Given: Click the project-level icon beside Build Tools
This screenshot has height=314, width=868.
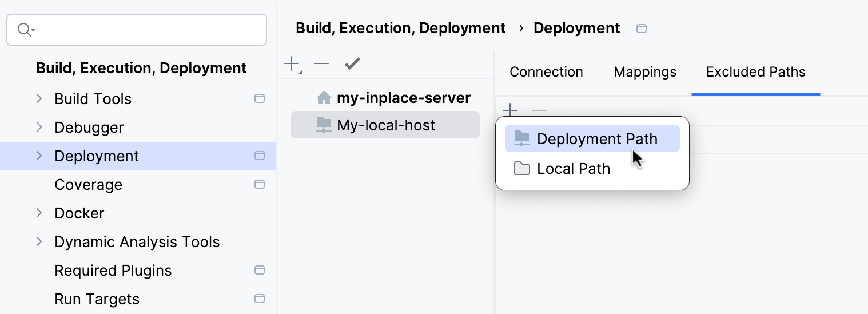Looking at the screenshot, I should (x=260, y=99).
